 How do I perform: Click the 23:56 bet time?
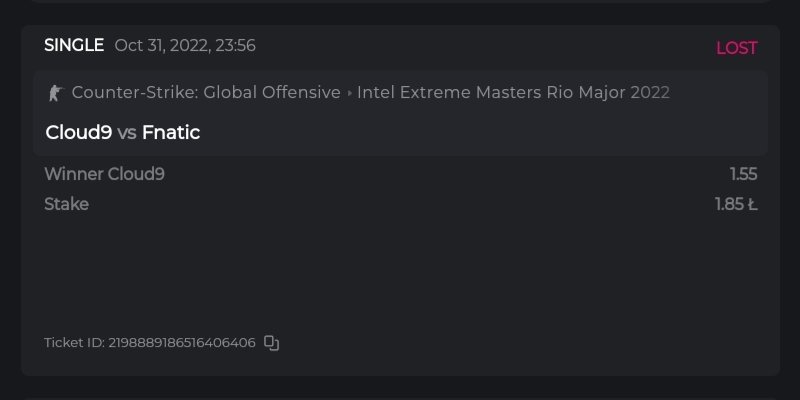(234, 45)
